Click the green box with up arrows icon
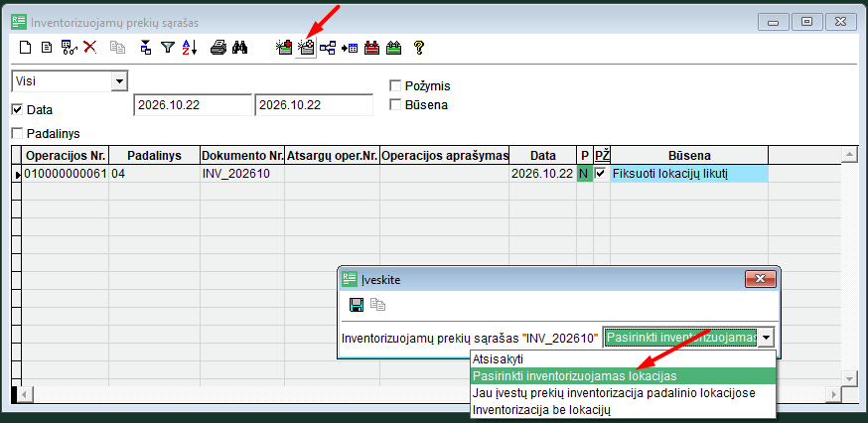Image resolution: width=868 pixels, height=423 pixels. point(393,48)
